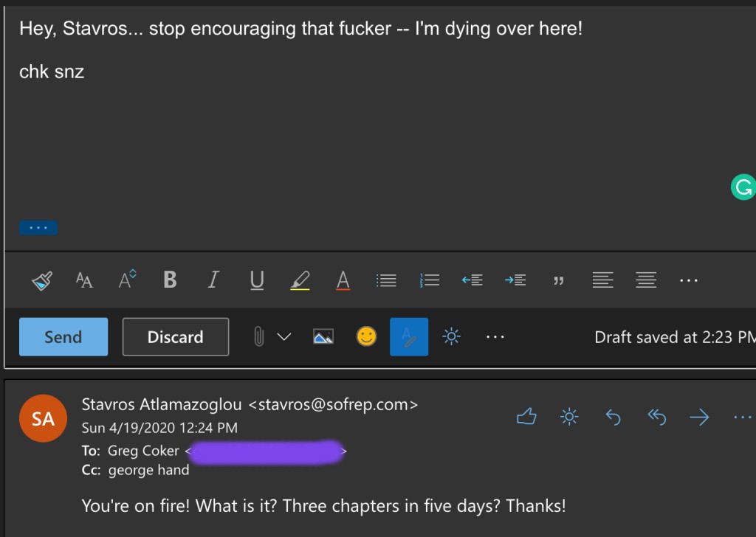Expand the collapsed quoted message ellipsis

38,228
